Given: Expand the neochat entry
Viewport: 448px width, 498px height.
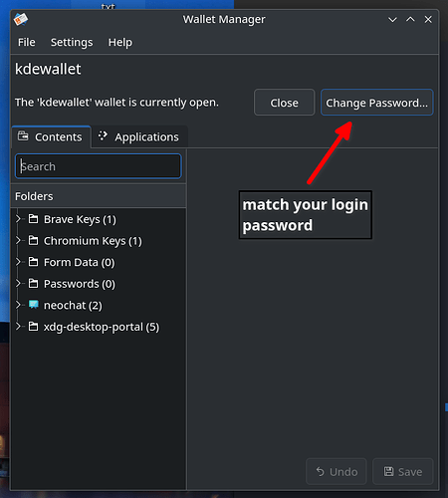Looking at the screenshot, I should [18, 305].
